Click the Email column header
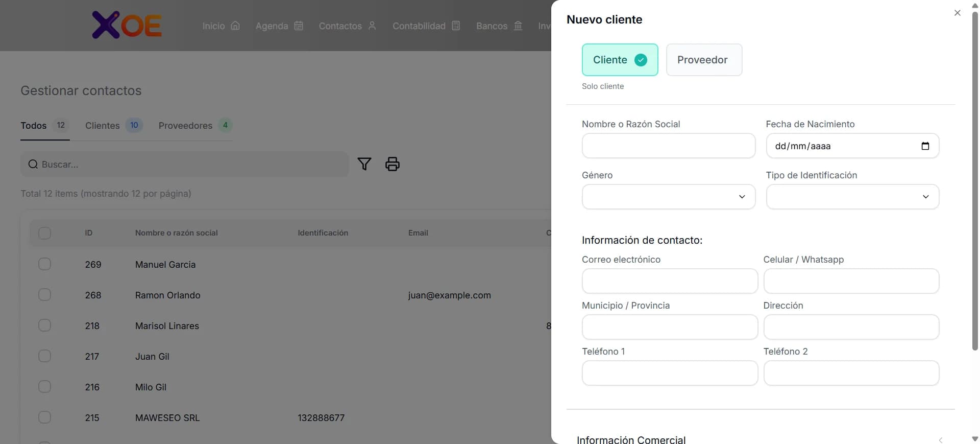980x444 pixels. pyautogui.click(x=418, y=233)
